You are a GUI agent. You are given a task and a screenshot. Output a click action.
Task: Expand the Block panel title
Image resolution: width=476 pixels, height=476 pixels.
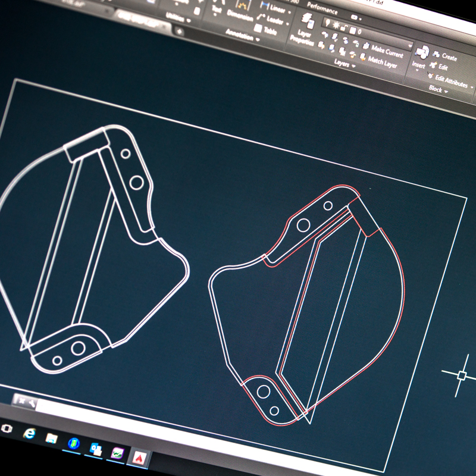pyautogui.click(x=438, y=89)
